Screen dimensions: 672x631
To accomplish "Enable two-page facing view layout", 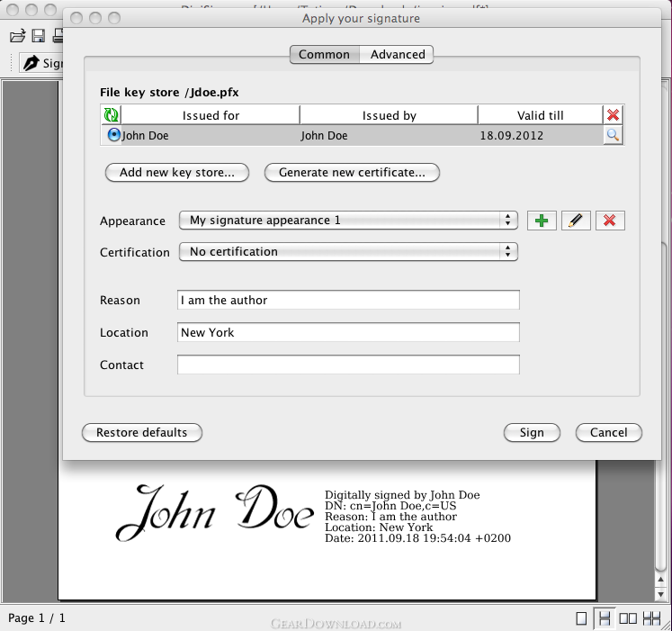I will click(x=629, y=618).
